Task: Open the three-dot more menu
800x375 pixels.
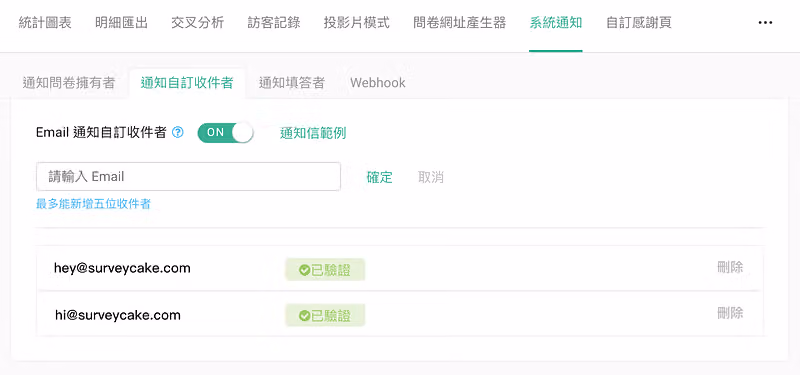Action: click(x=765, y=23)
